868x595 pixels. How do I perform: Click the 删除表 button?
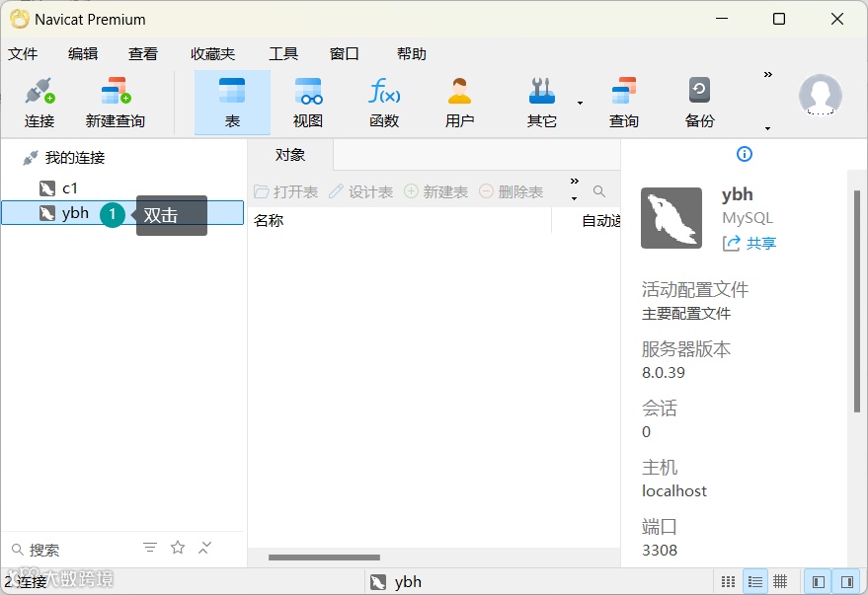tap(511, 191)
